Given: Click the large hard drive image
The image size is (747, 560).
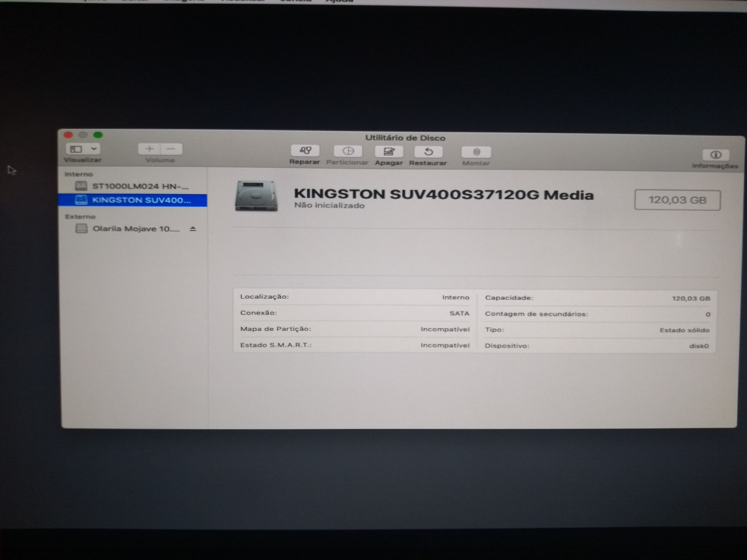Looking at the screenshot, I should 256,196.
